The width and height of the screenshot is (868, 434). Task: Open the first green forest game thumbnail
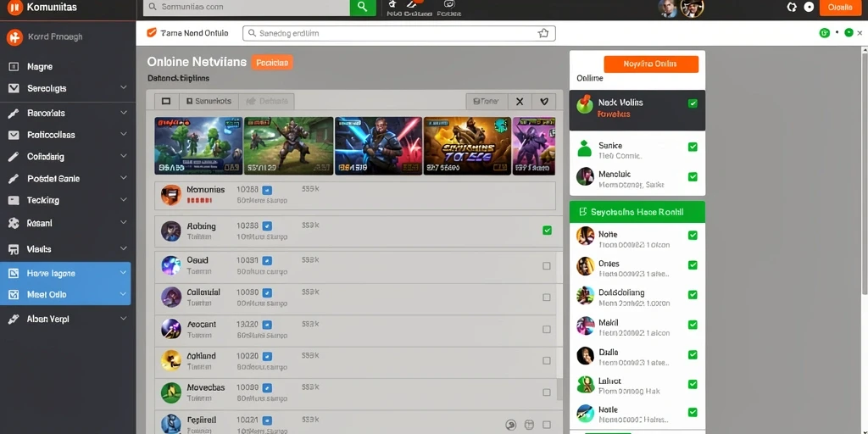198,146
